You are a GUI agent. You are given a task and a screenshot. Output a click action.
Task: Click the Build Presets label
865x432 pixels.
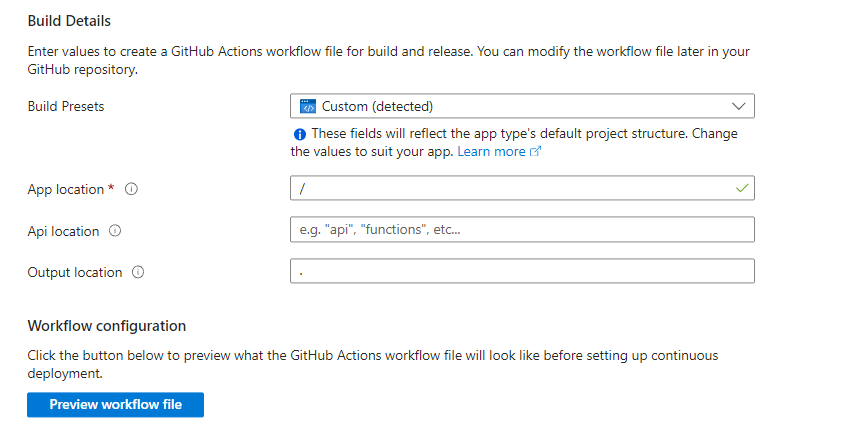coord(66,106)
